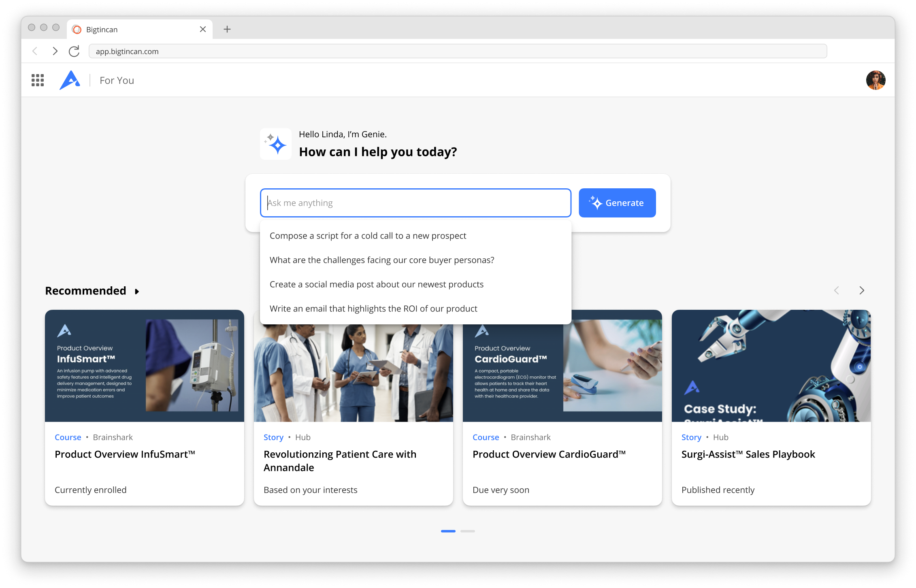Expand the Recommended section
This screenshot has width=916, height=588.
click(136, 291)
